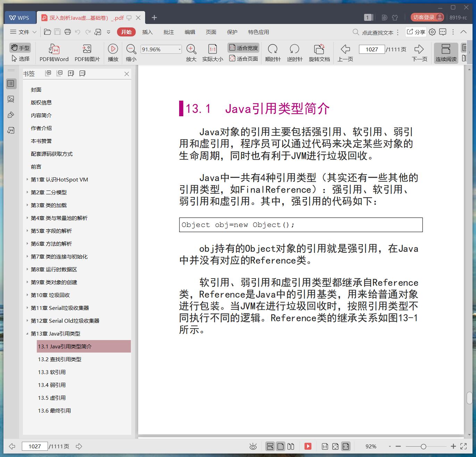Click the print icon in quick toolbar
Viewport: 476px width, 457px height.
68,32
